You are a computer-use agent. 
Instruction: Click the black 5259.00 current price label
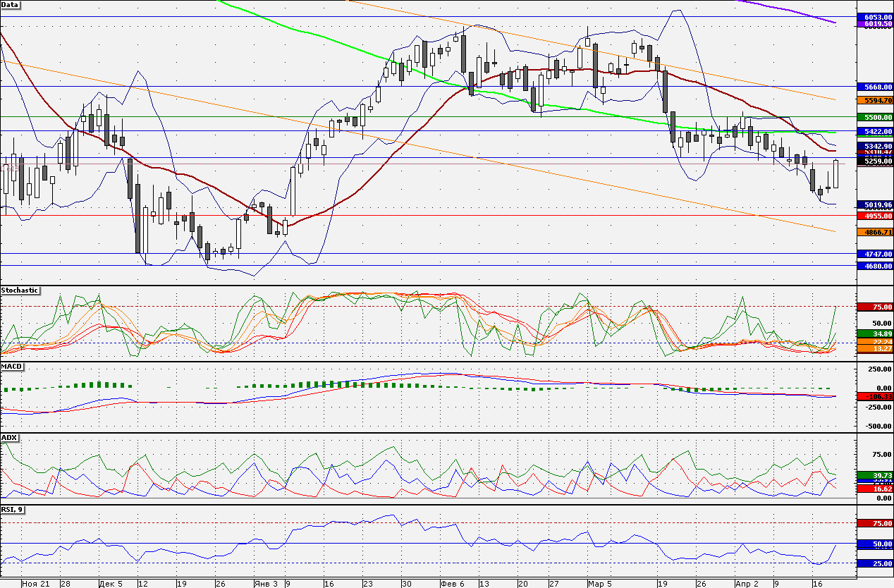point(874,161)
